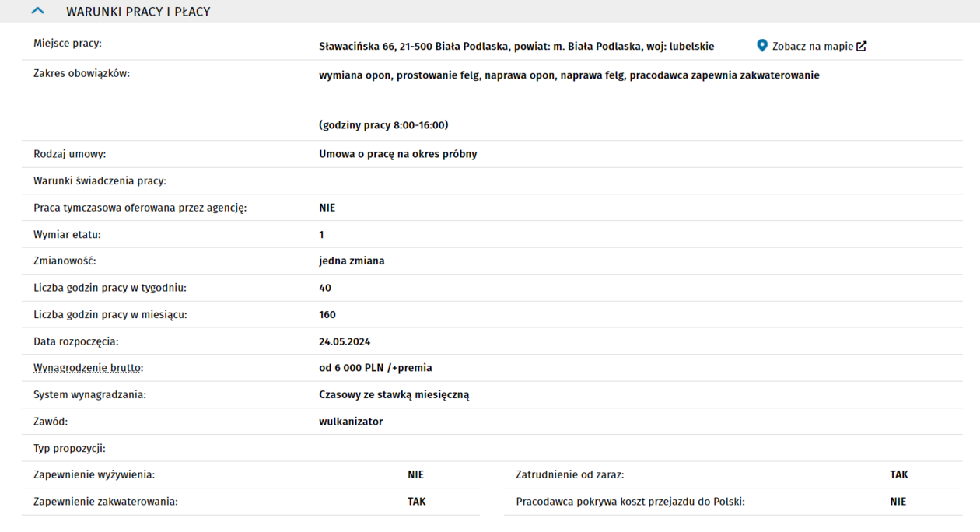Screen dimensions: 980x532
Task: Click Czasowy ze stawką miesięczną value
Action: pyautogui.click(x=394, y=394)
